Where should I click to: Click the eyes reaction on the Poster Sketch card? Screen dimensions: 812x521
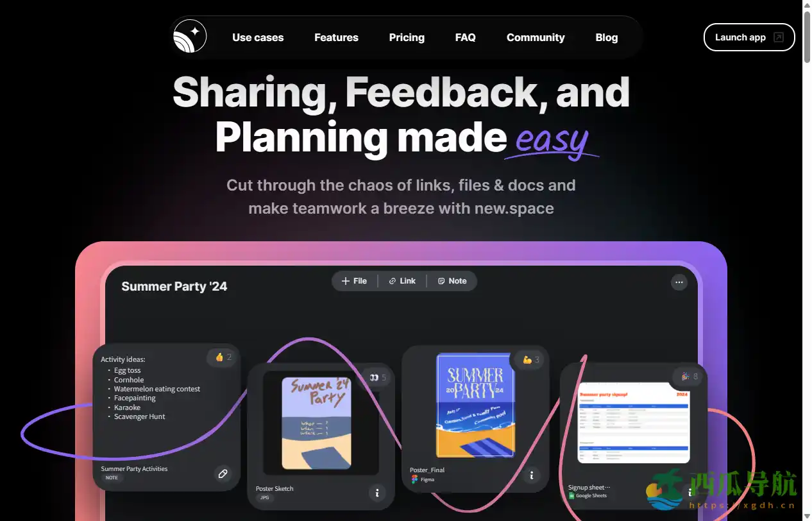click(x=378, y=377)
